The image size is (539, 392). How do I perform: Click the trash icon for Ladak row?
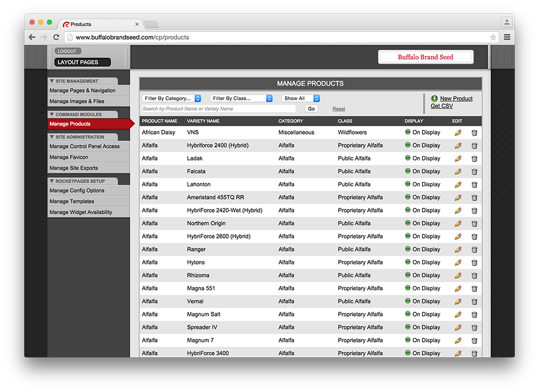point(474,159)
